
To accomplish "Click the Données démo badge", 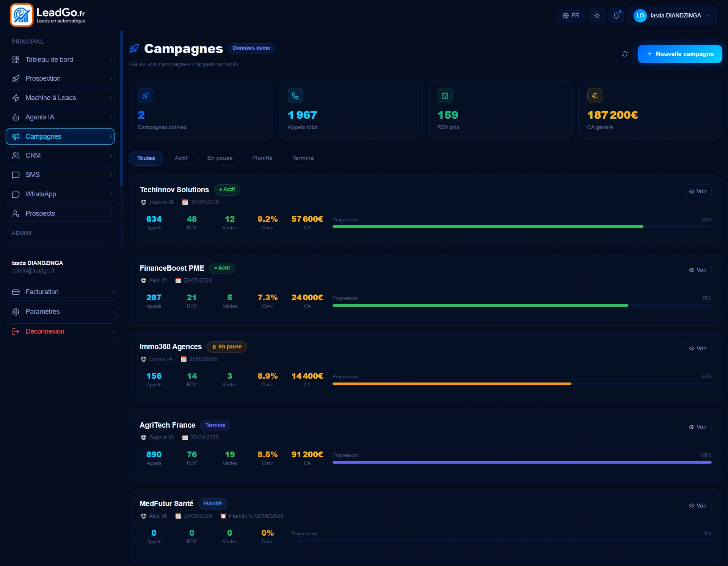I will 251,48.
